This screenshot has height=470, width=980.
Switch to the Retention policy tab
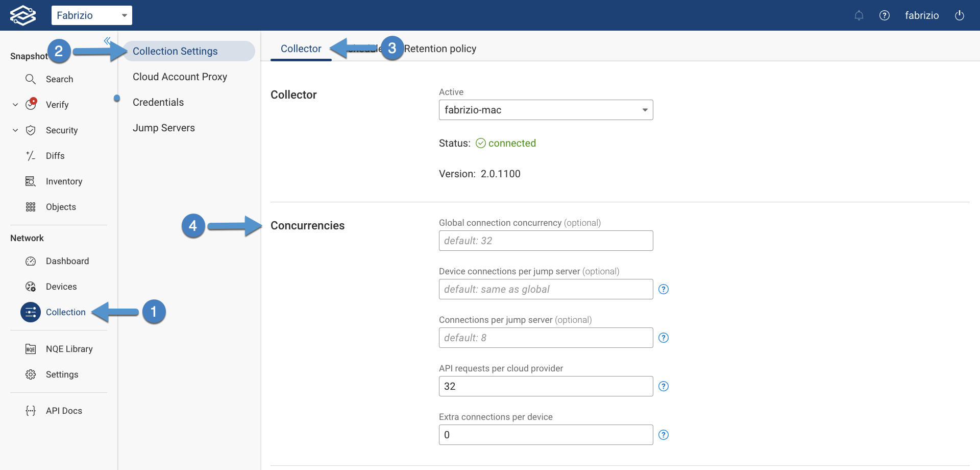[x=440, y=49]
